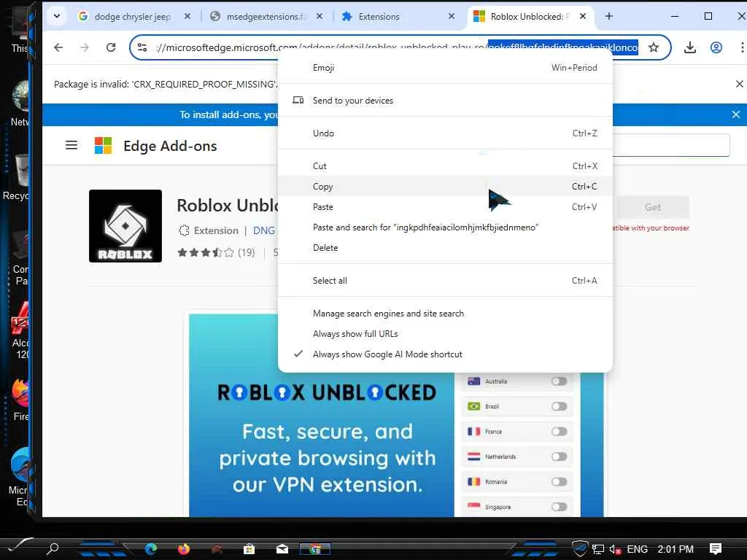Choose Paste and search for copied ID
This screenshot has width=747, height=560.
click(445, 227)
